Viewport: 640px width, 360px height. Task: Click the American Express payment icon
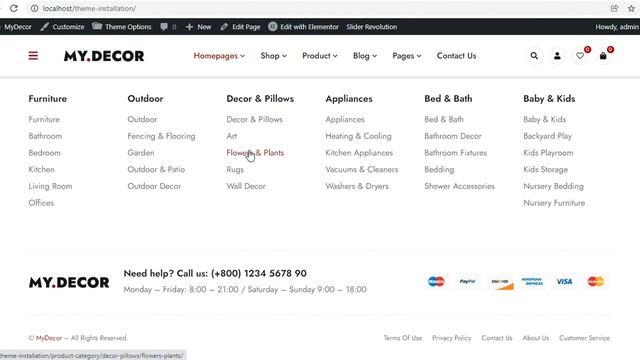(532, 281)
